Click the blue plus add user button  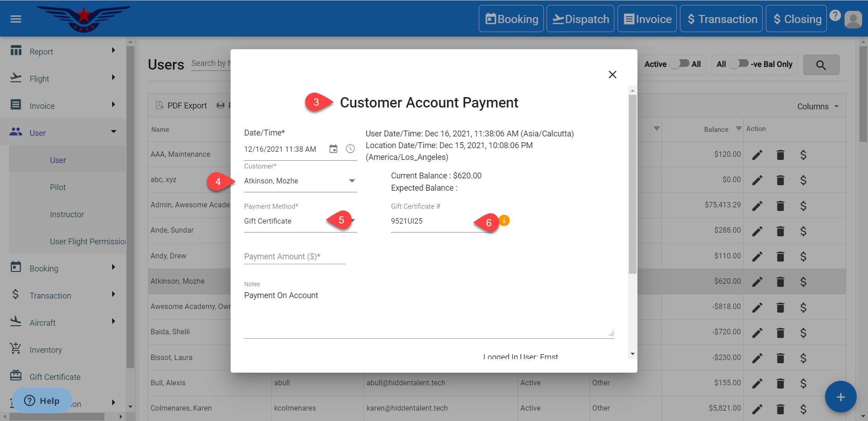(840, 397)
